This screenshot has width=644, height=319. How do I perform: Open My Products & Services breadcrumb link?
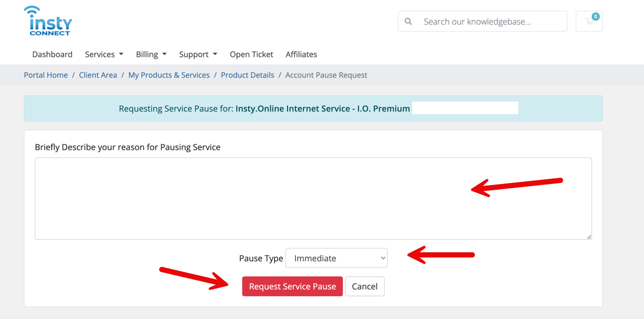pyautogui.click(x=169, y=75)
